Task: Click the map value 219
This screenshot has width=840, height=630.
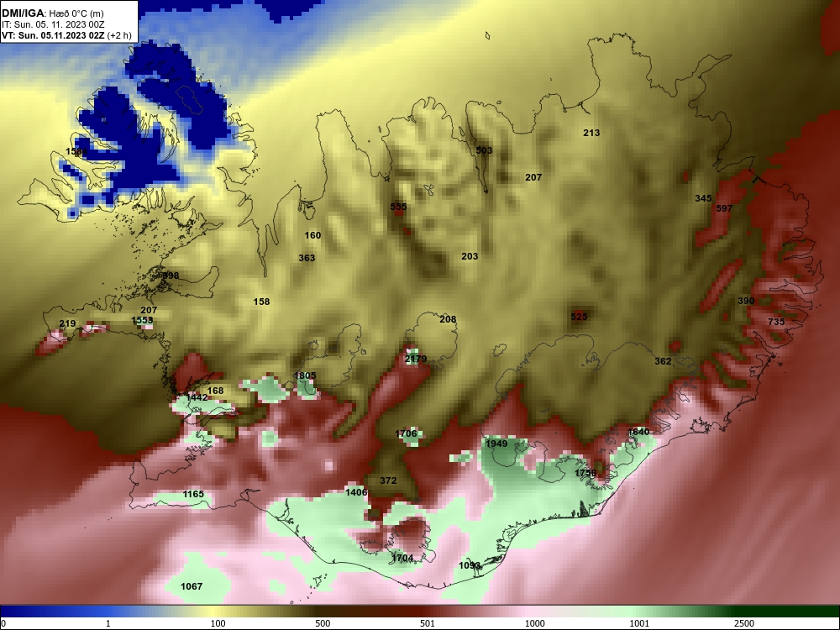Action: click(x=67, y=323)
